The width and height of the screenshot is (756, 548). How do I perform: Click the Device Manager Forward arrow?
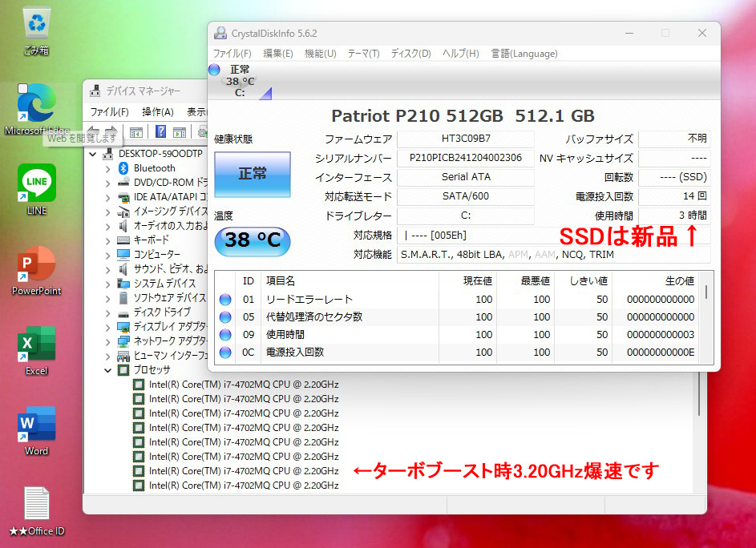pyautogui.click(x=111, y=131)
